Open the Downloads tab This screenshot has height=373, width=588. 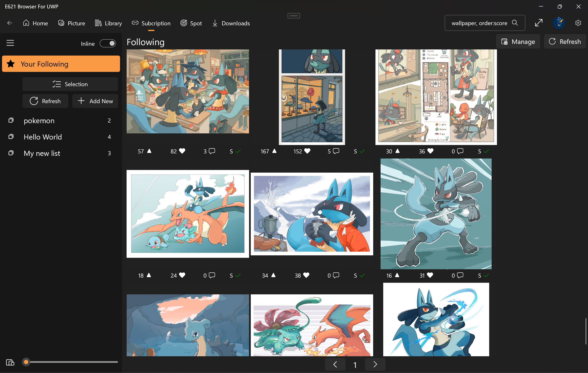[231, 23]
